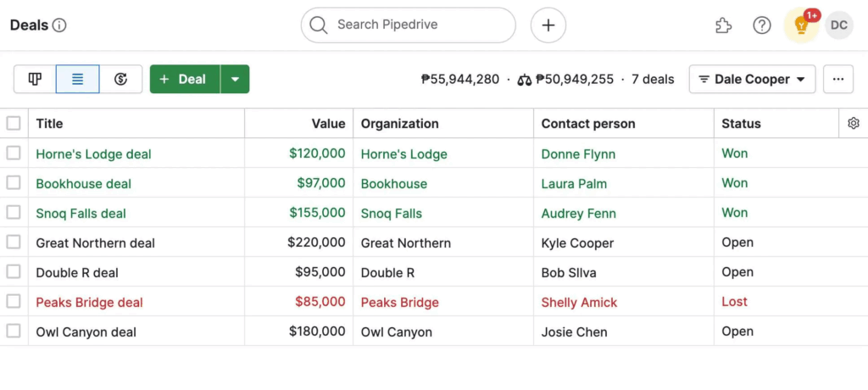Focus the Search Pipedrive field

pos(415,25)
